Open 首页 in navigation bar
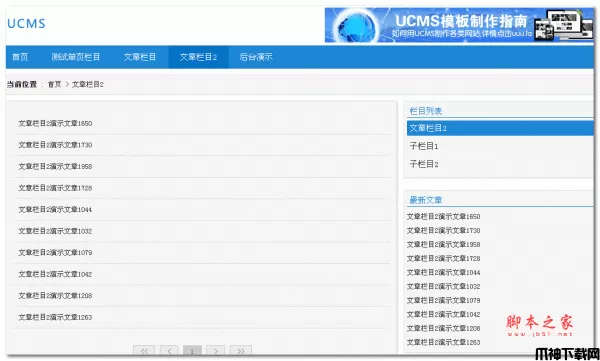 point(20,57)
